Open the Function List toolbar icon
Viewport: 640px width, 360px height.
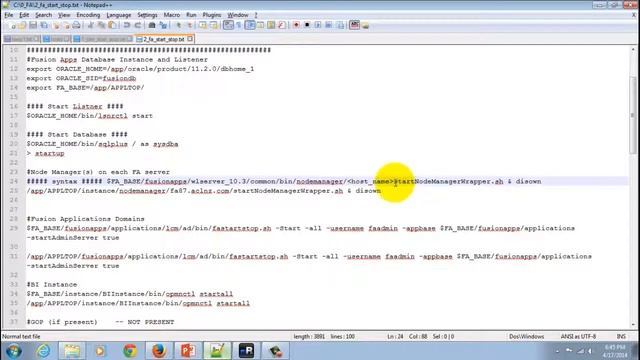point(282,25)
